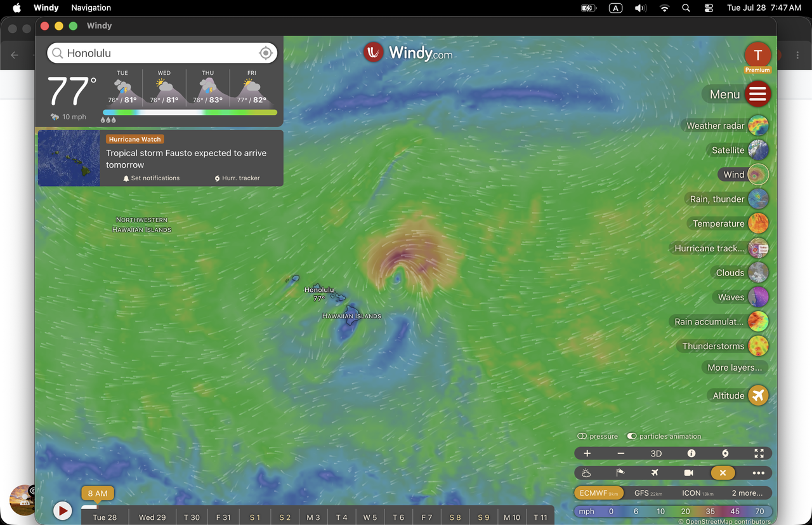The width and height of the screenshot is (812, 525).
Task: Open THU forecast 76°/83°
Action: tap(207, 88)
